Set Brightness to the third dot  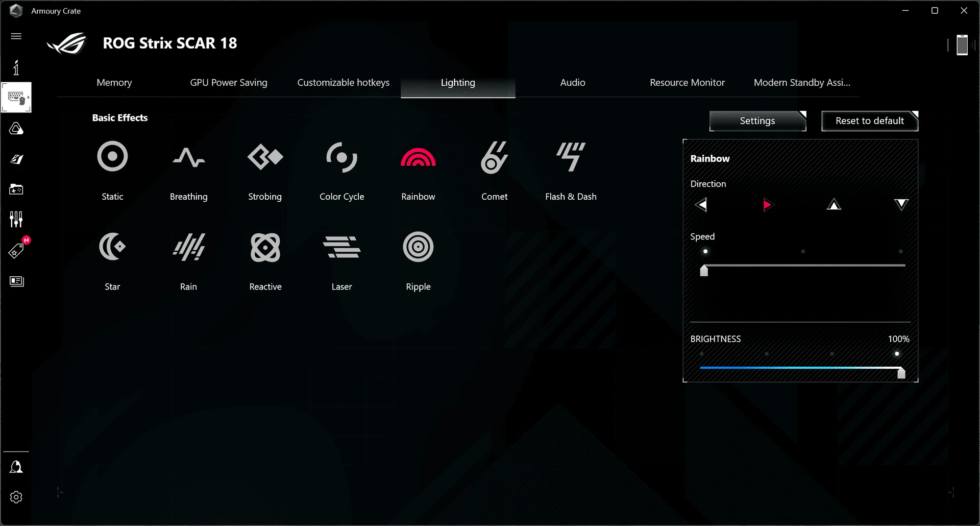(x=832, y=353)
